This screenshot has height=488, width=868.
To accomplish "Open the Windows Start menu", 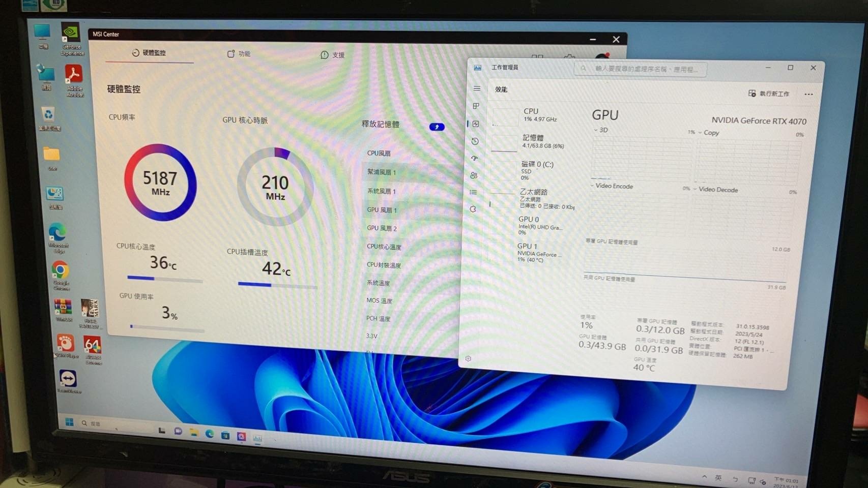I will 69,422.
